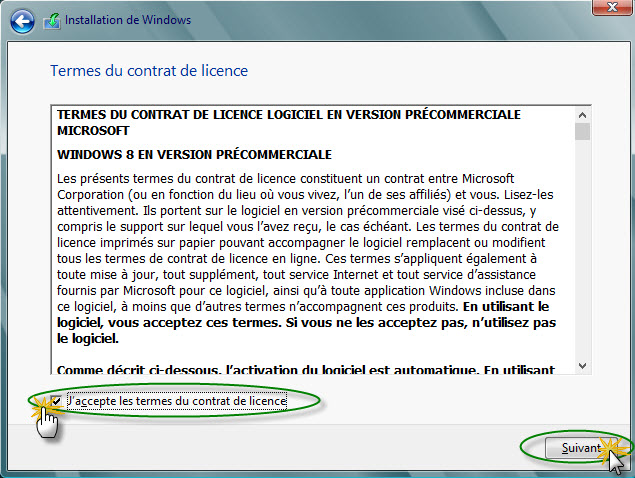Click the Suivant button
635x478 pixels.
581,448
